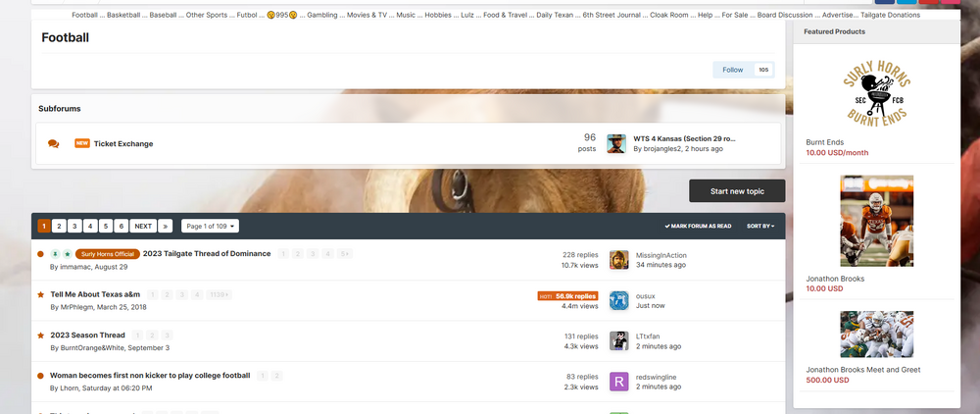Click the LTtxfan user avatar
The image size is (980, 414).
tap(618, 340)
